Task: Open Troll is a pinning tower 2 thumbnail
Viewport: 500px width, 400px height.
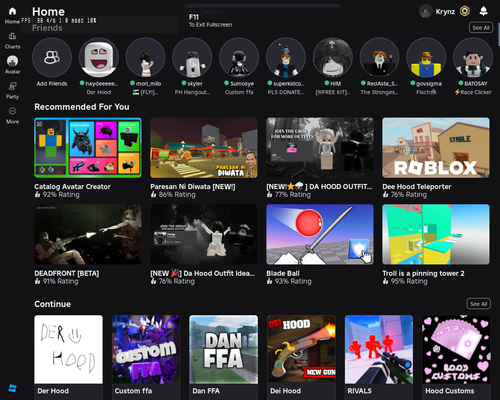Action: 436,234
